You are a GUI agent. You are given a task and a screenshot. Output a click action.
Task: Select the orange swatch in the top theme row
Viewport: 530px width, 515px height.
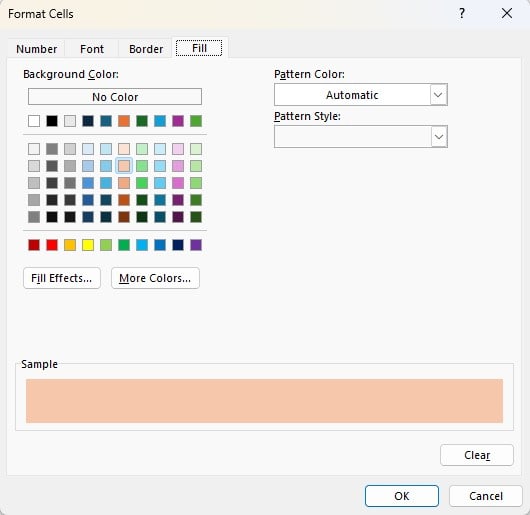tap(124, 121)
